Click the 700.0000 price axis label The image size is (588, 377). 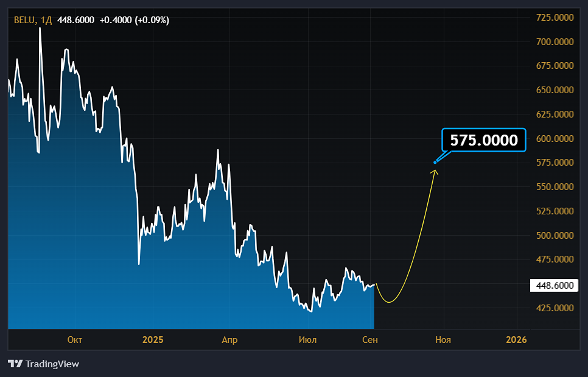tap(555, 41)
